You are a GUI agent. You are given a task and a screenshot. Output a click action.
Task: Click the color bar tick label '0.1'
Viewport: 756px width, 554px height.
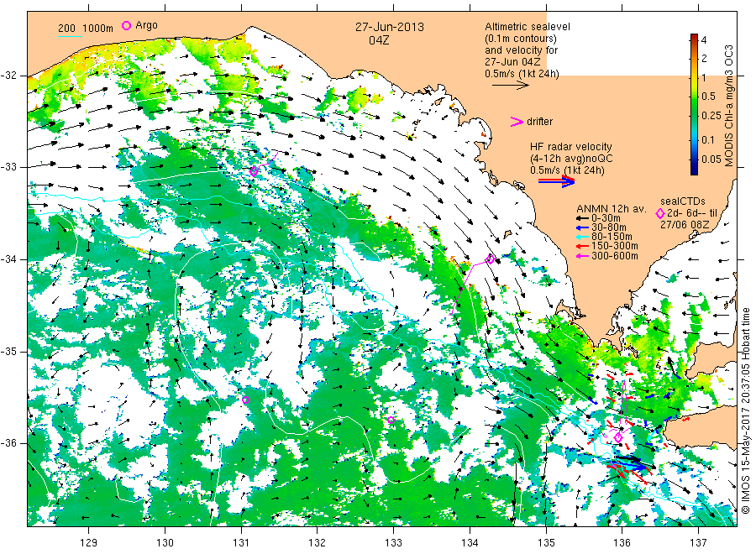[708, 139]
